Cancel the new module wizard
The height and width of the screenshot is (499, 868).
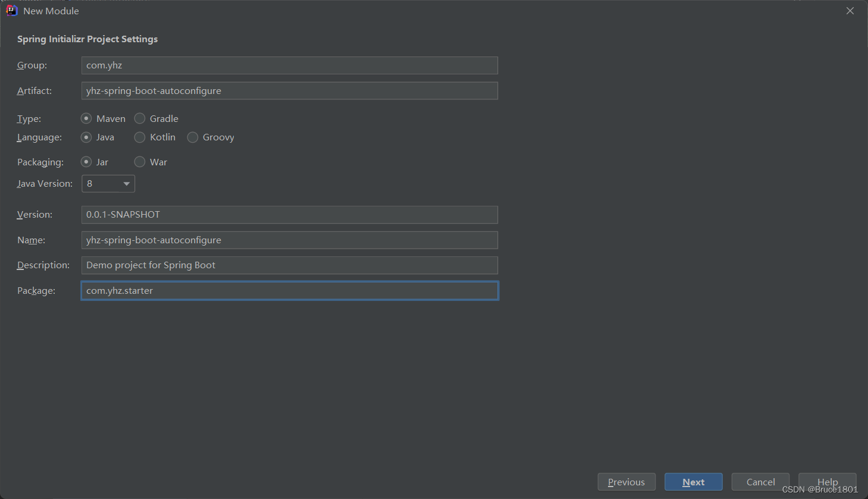[760, 482]
